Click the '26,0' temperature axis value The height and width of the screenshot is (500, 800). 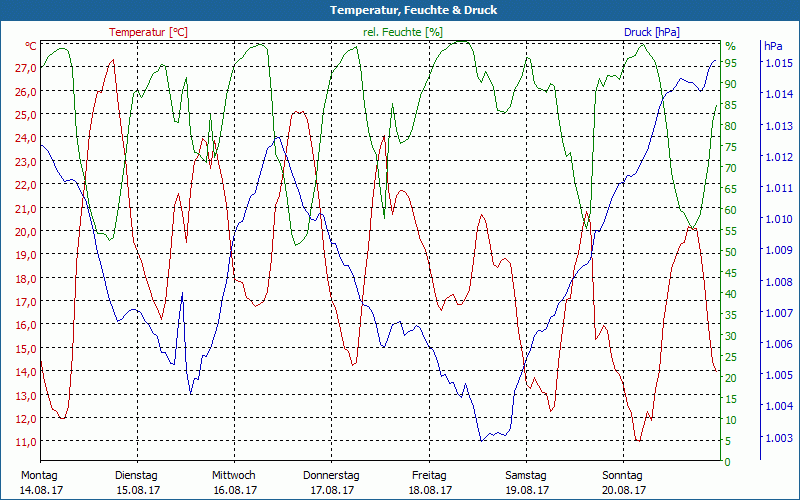click(26, 91)
